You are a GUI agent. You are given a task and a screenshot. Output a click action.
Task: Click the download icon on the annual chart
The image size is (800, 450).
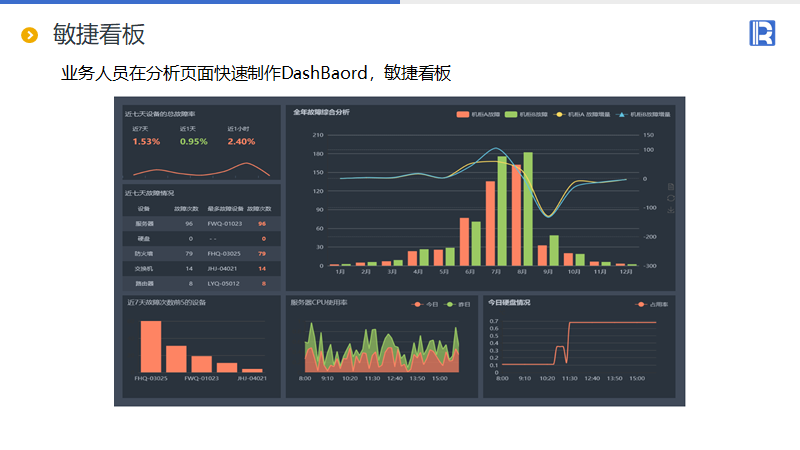pyautogui.click(x=671, y=209)
